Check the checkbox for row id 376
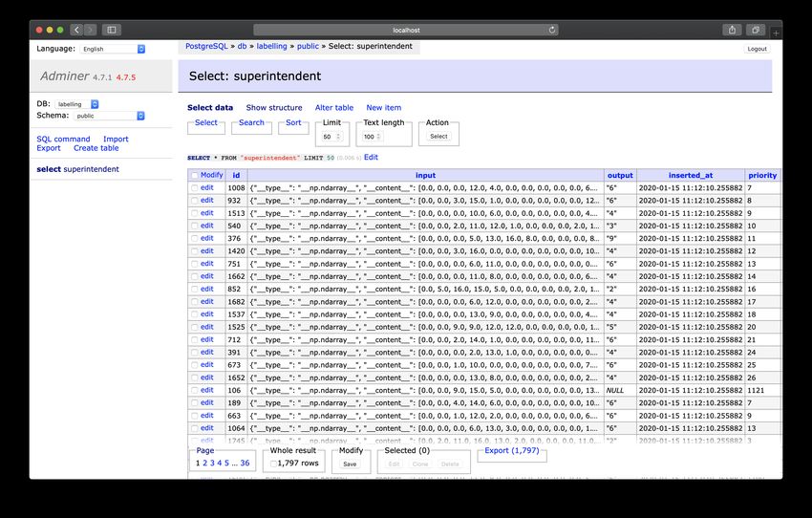 [195, 239]
